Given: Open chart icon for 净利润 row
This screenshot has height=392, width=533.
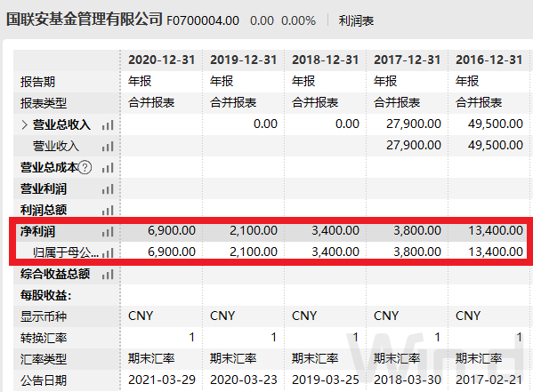Looking at the screenshot, I should tap(108, 232).
